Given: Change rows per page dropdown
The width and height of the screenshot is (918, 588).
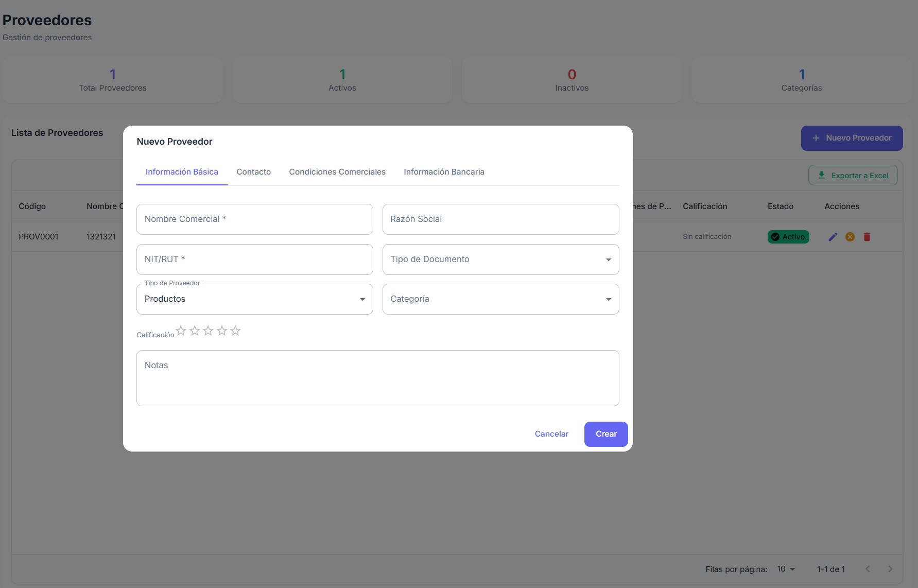Looking at the screenshot, I should (786, 569).
